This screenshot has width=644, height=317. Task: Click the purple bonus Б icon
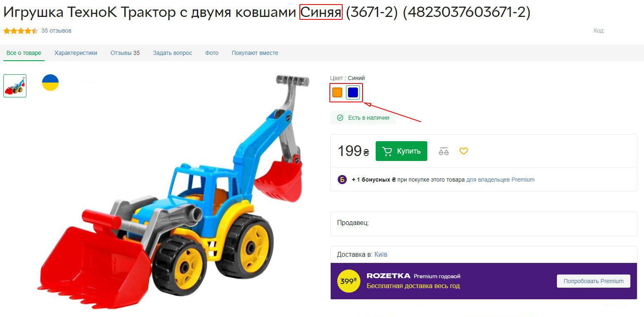[342, 180]
